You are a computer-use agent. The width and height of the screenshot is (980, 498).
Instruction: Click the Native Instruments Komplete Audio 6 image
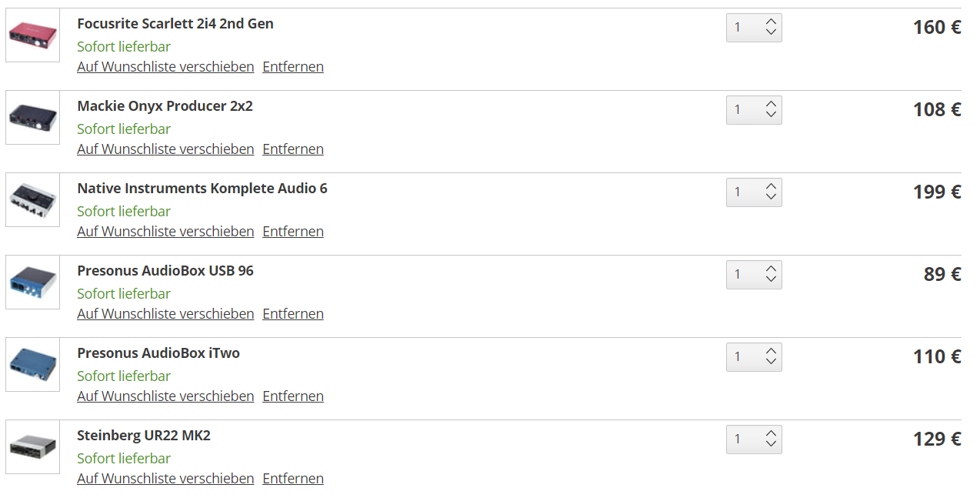(32, 199)
